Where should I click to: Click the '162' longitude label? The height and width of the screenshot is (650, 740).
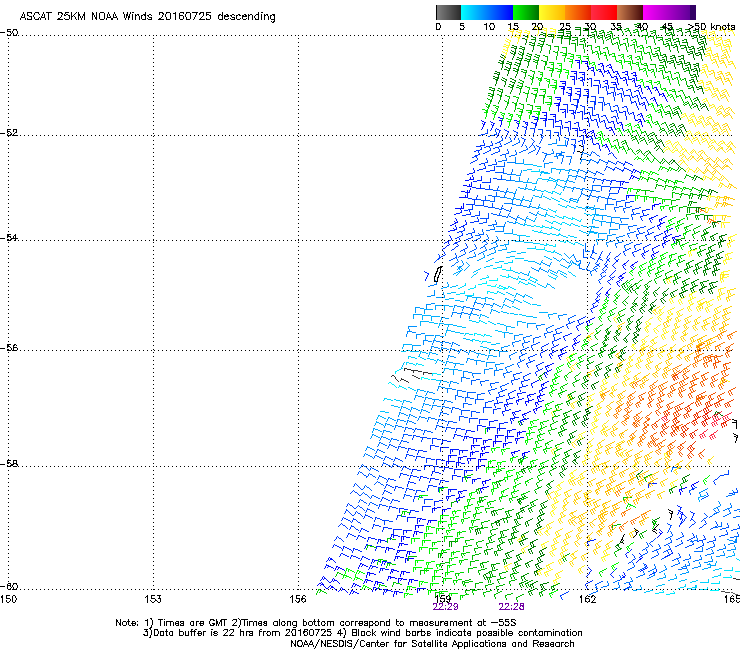pyautogui.click(x=588, y=599)
